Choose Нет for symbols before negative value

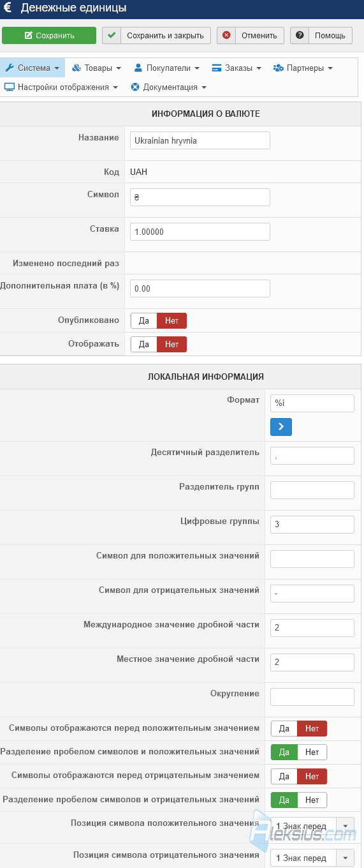tap(312, 776)
